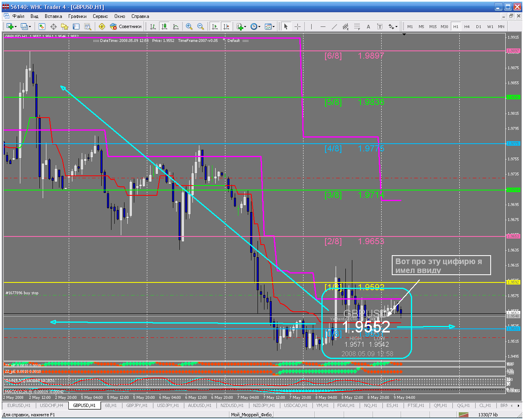Switch to M1 timeframe
This screenshot has height=420, width=524.
[x=410, y=26]
